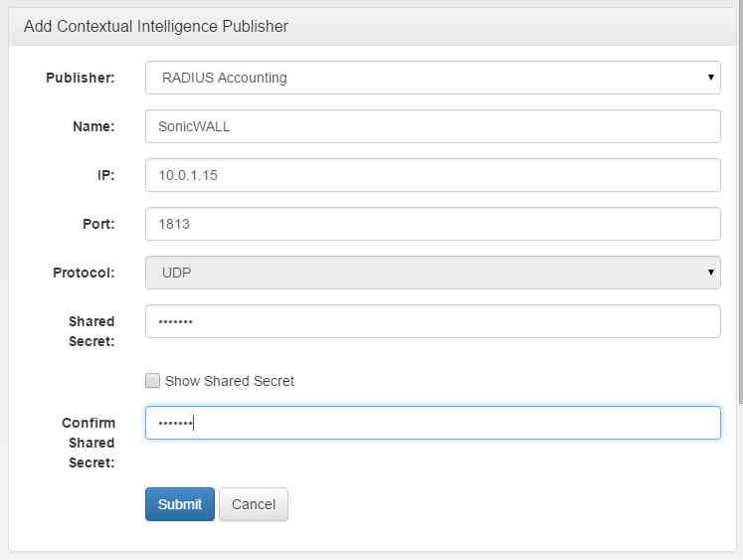Click the Port label

tap(98, 224)
